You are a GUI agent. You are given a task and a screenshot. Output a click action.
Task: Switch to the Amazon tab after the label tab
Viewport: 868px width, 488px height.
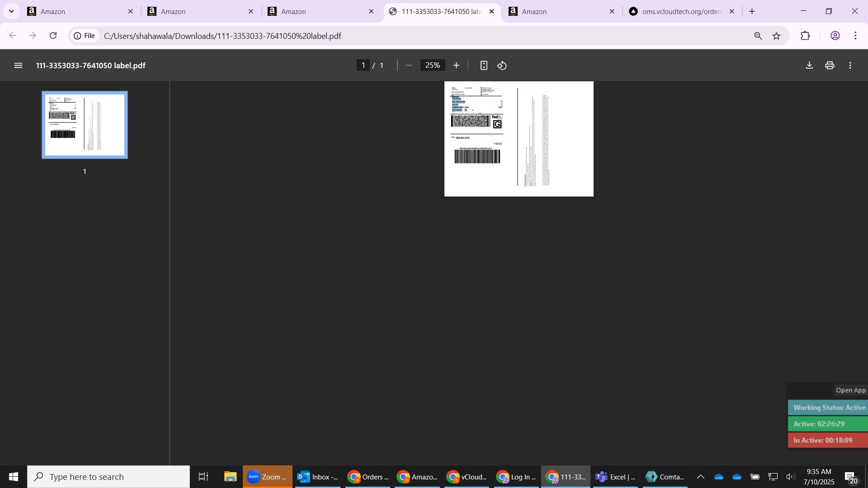click(561, 11)
